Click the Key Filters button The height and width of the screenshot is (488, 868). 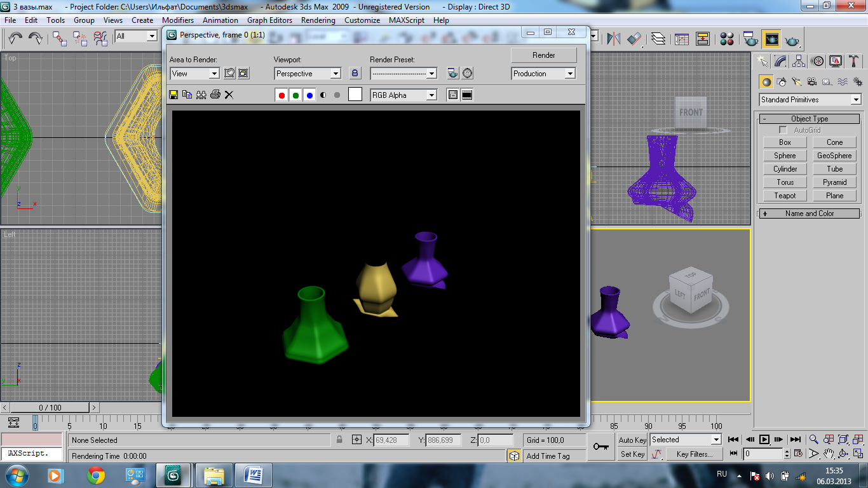point(695,454)
